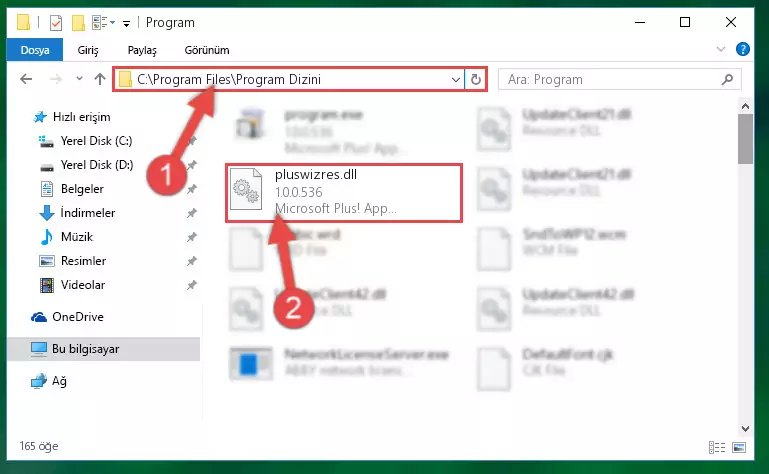
Task: Click the pluswizres.dll gear file icon
Action: point(246,189)
